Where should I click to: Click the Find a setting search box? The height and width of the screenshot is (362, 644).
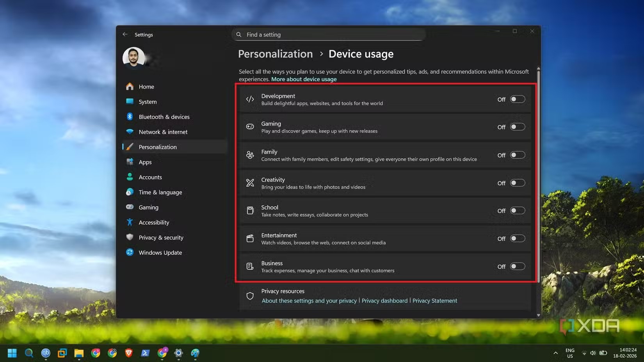(x=332, y=35)
